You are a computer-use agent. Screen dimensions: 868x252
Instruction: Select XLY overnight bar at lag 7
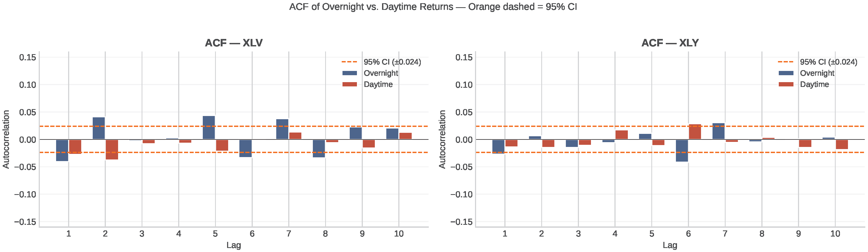coord(718,131)
